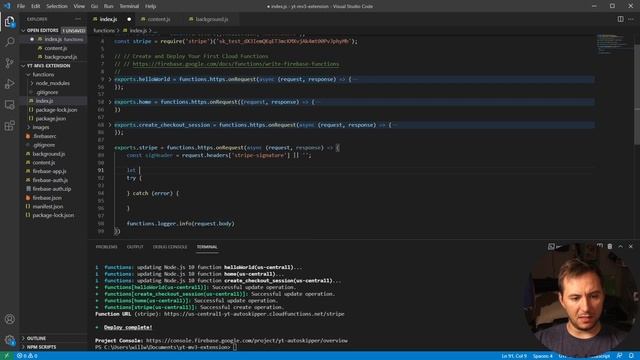Image resolution: width=640 pixels, height=360 pixels.
Task: Open package.json in functions folder
Action: [51, 119]
